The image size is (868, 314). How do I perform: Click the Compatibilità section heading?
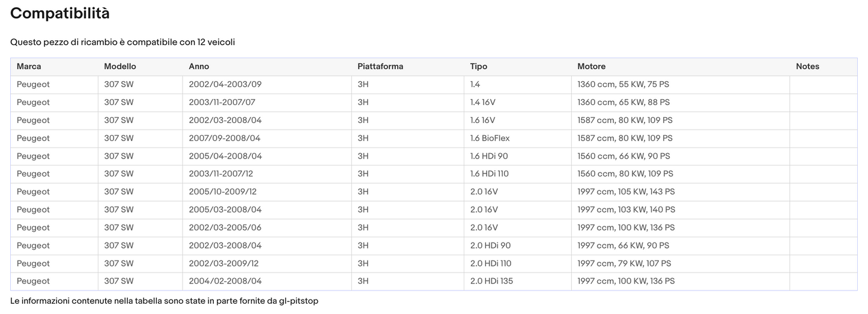click(x=60, y=13)
